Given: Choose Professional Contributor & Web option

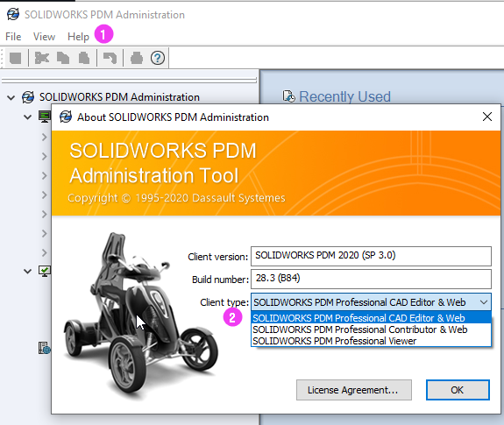Looking at the screenshot, I should 371,329.
